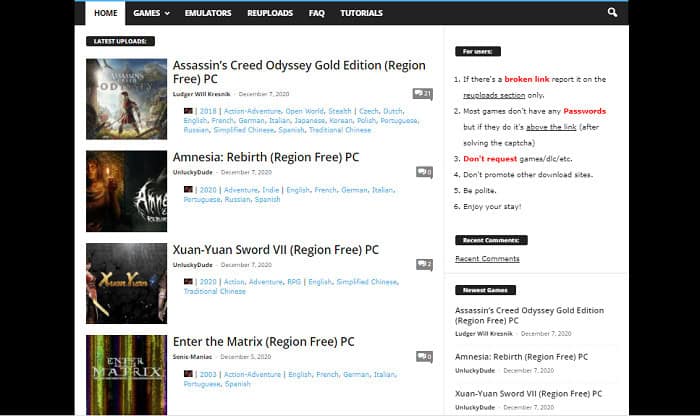Open the Xuan-Yuan Sword VII cover thumbnail
This screenshot has width=700, height=416.
click(126, 283)
